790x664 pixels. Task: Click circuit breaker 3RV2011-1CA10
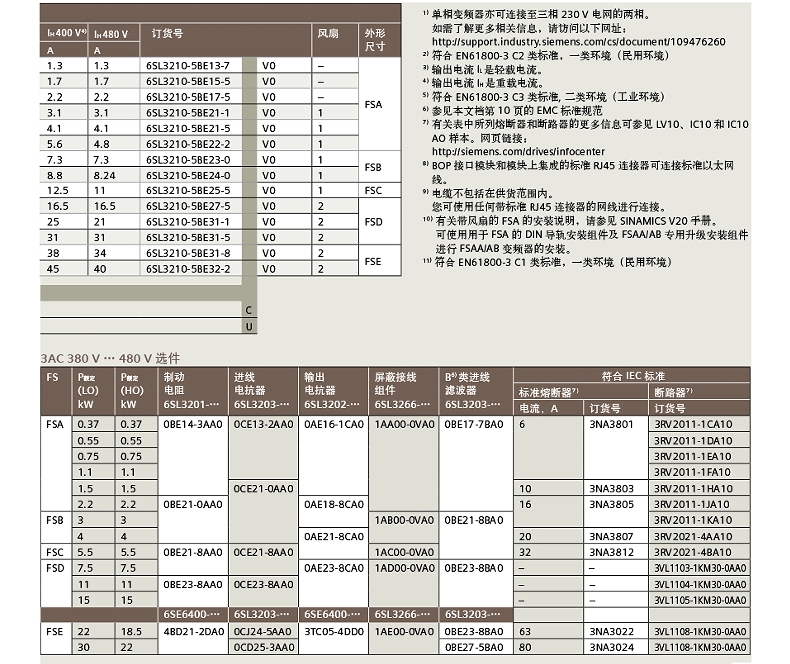click(x=692, y=424)
